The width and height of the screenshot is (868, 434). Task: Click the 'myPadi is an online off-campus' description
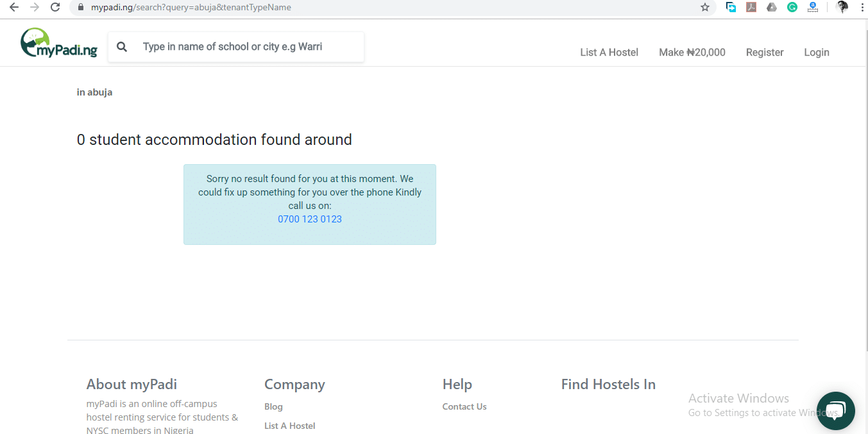(162, 417)
